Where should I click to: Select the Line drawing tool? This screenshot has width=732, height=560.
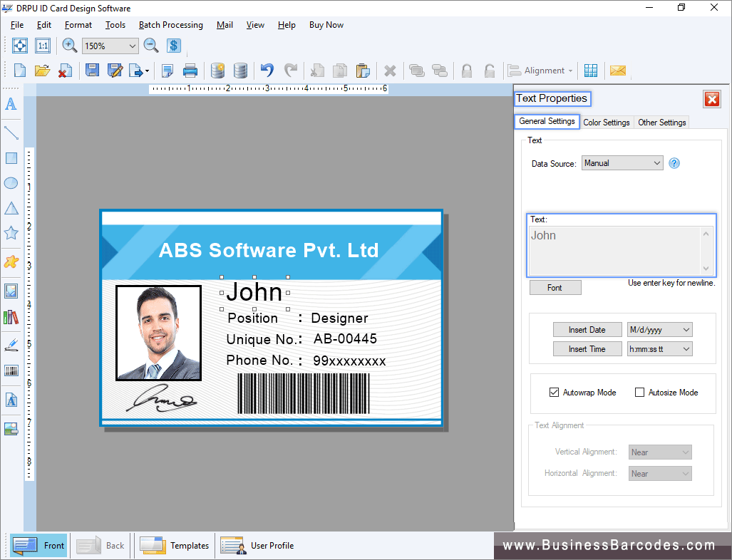pos(11,133)
